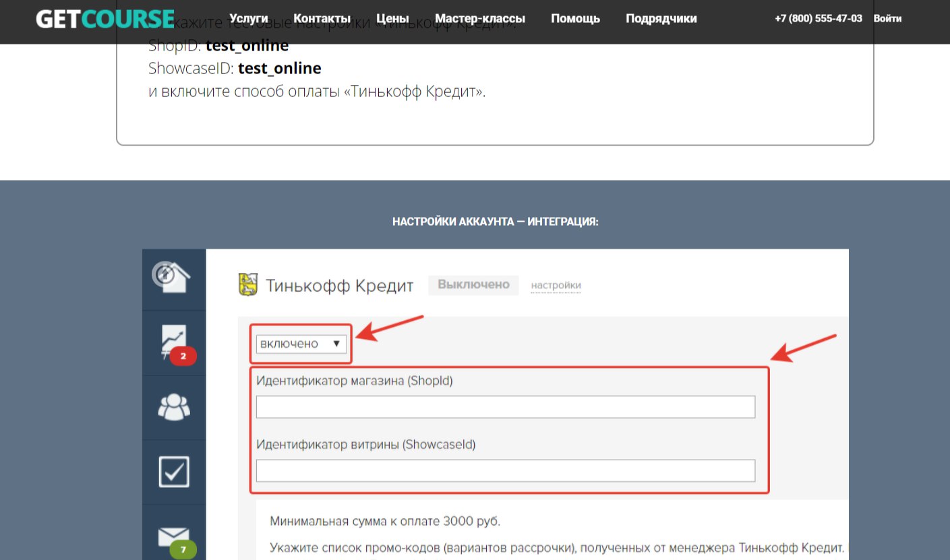The width and height of the screenshot is (950, 560).
Task: Click the ShowcaseID test_online text
Action: click(x=235, y=68)
